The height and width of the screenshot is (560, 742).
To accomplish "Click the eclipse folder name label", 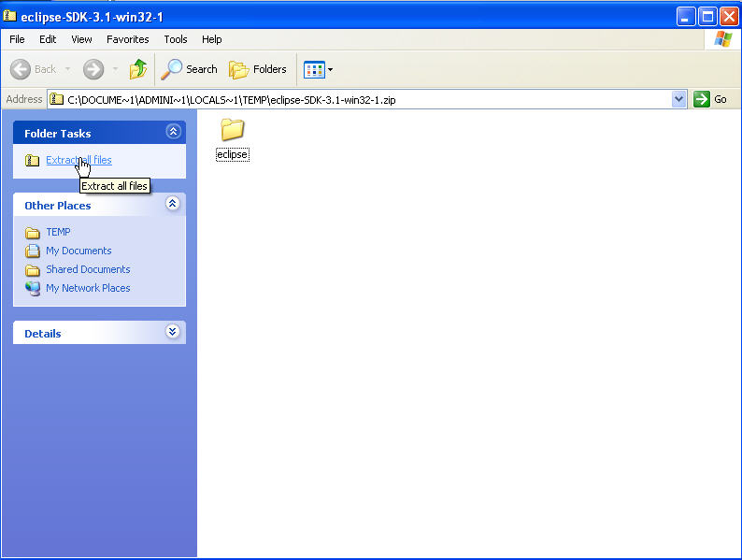I will 233,154.
